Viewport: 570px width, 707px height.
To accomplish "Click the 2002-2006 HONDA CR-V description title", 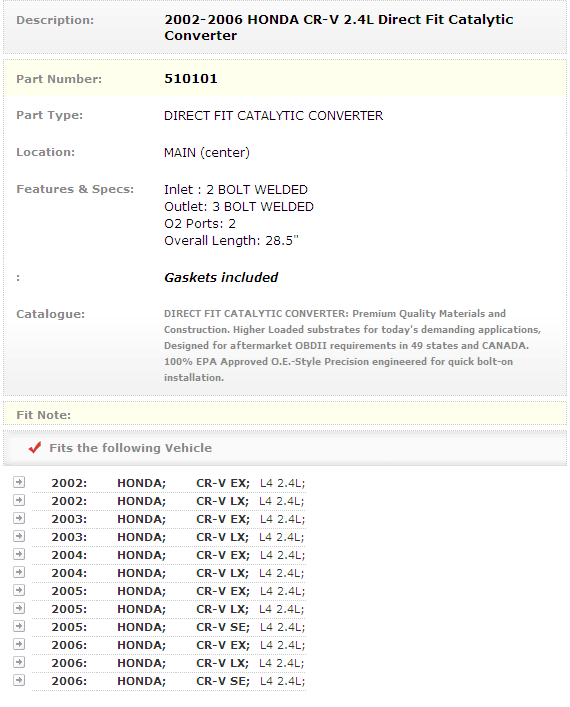I will 339,28.
